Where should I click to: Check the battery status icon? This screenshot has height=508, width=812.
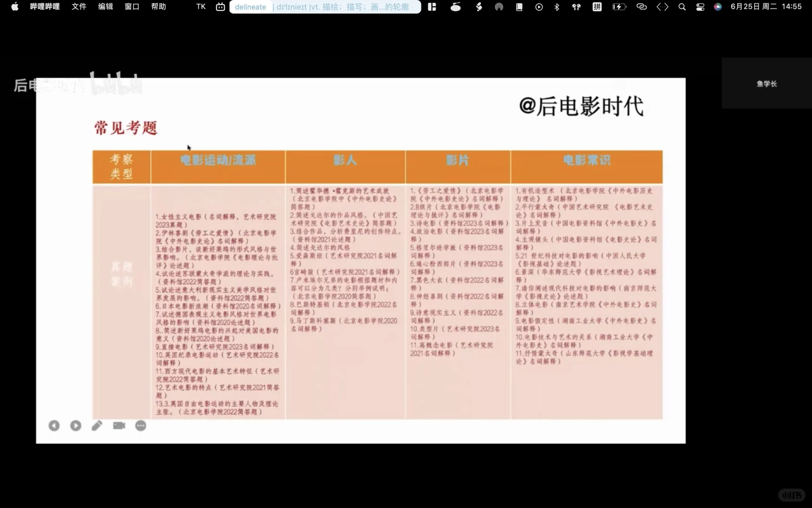tap(619, 7)
